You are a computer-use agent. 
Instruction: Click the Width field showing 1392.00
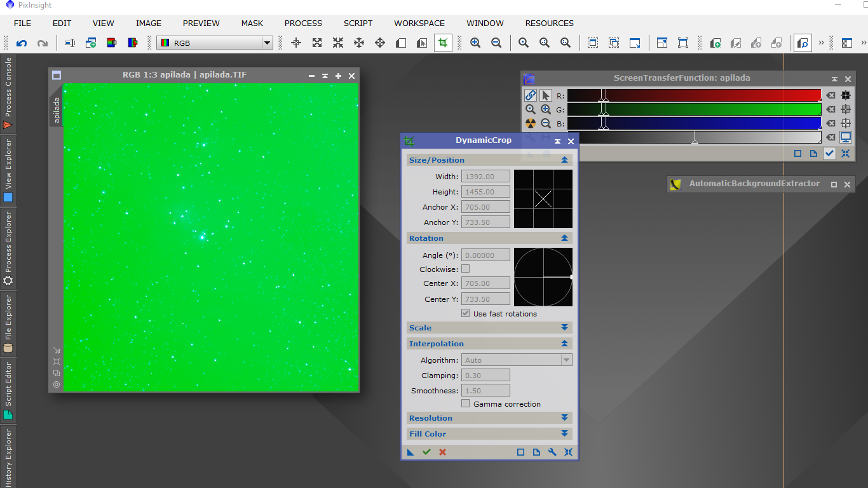pyautogui.click(x=485, y=176)
